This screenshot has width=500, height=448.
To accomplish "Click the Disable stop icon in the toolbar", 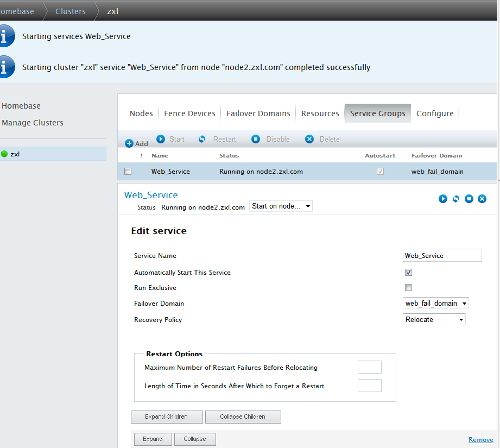I will (x=255, y=139).
